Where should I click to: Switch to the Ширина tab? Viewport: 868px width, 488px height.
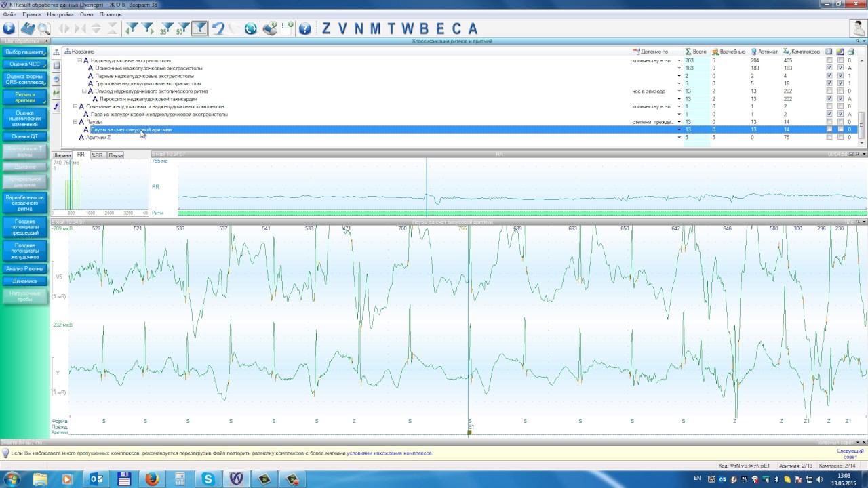click(x=62, y=155)
